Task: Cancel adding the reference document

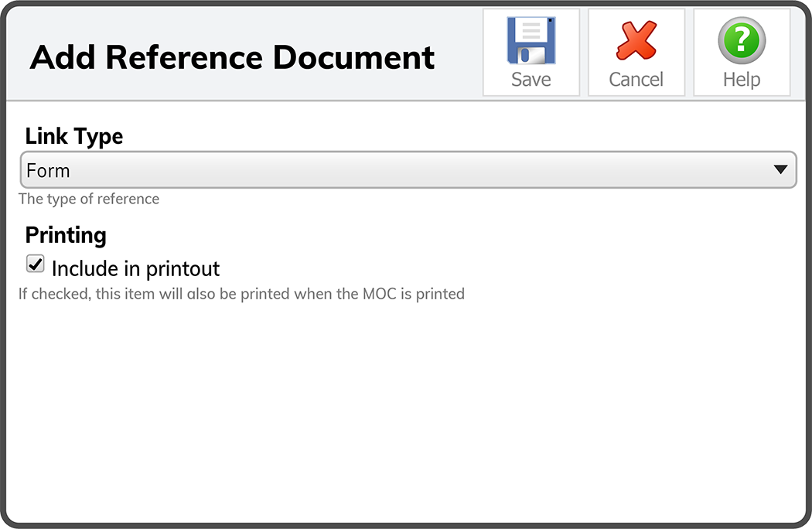Action: pyautogui.click(x=636, y=53)
